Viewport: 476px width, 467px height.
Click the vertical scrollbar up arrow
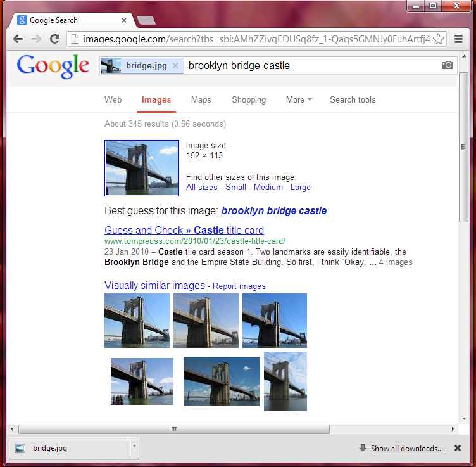click(x=464, y=56)
